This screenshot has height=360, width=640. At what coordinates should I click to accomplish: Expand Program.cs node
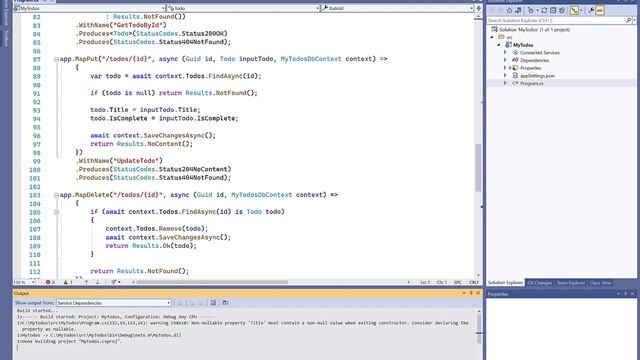click(x=505, y=83)
